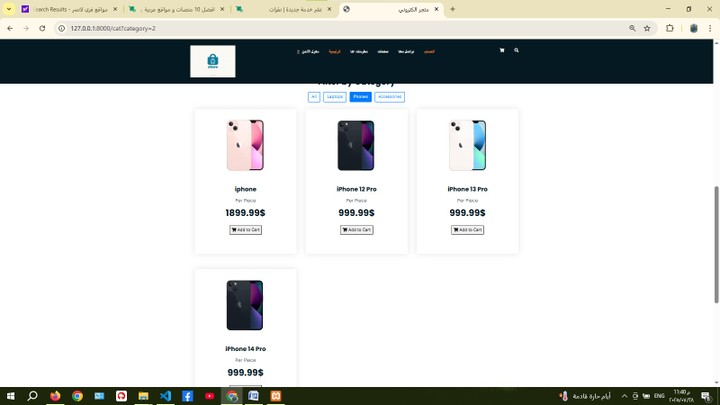Open the browser extensions puzzle icon

(x=670, y=28)
